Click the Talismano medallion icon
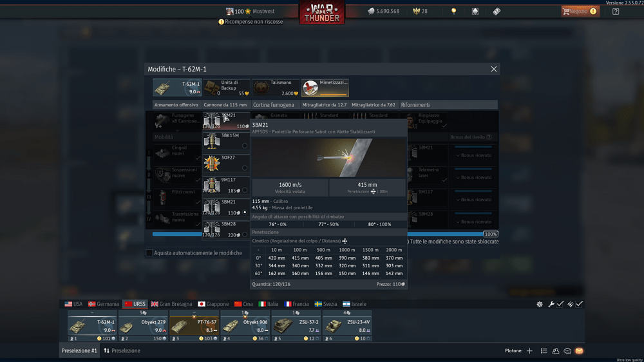Image resolution: width=644 pixels, height=362 pixels. click(x=261, y=88)
